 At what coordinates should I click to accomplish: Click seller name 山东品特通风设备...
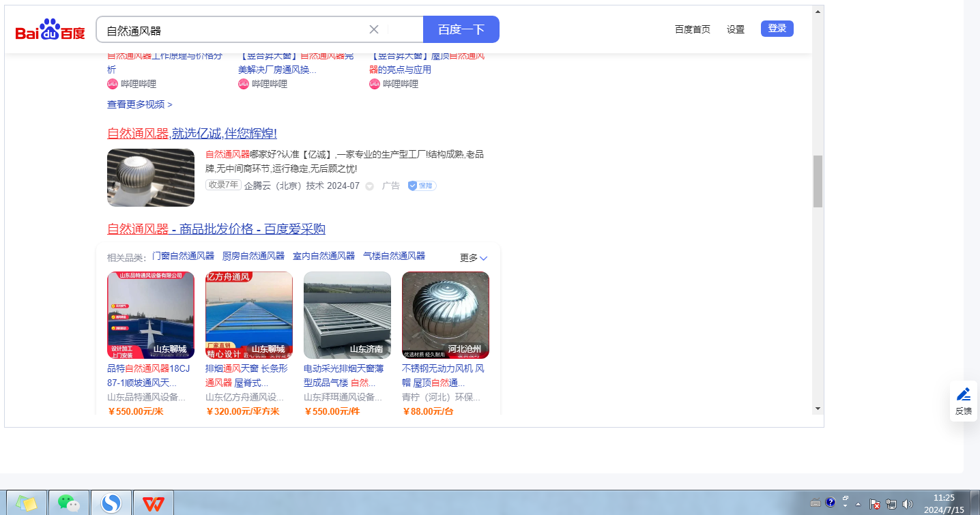click(x=147, y=397)
